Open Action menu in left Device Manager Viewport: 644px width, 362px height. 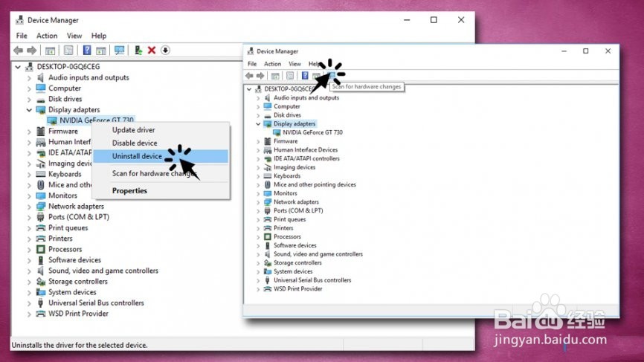pyautogui.click(x=47, y=36)
